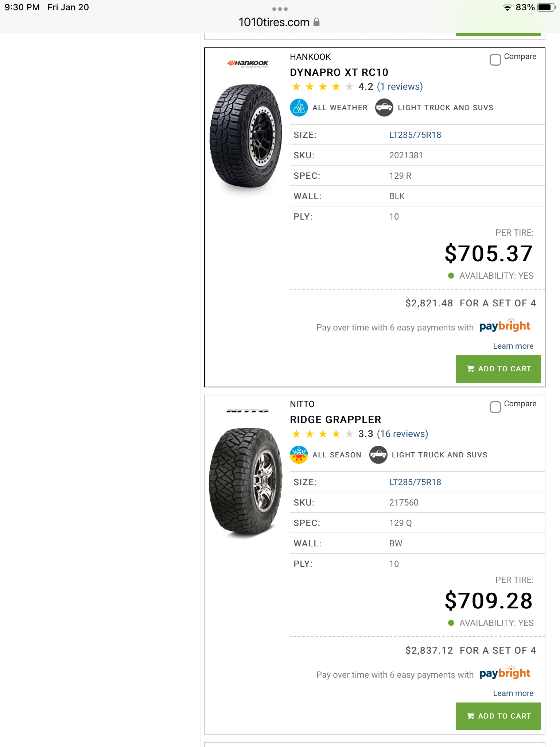Open the Nitto Ridge Grappler tire image

click(246, 481)
